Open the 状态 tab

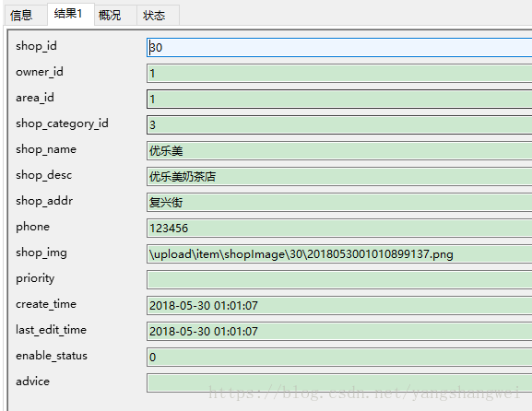[158, 16]
